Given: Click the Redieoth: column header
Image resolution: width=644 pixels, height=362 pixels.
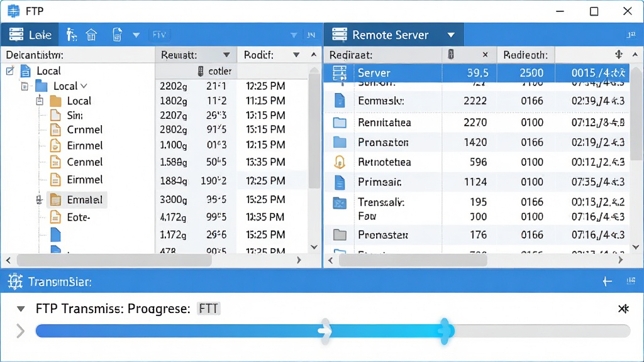Looking at the screenshot, I should 526,55.
